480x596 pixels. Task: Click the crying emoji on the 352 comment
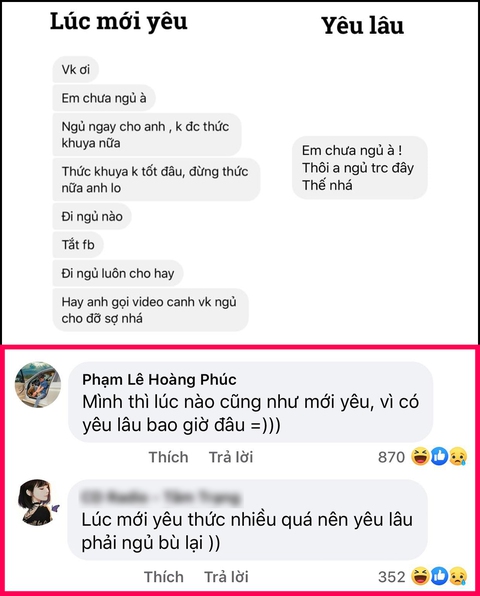coord(458,576)
